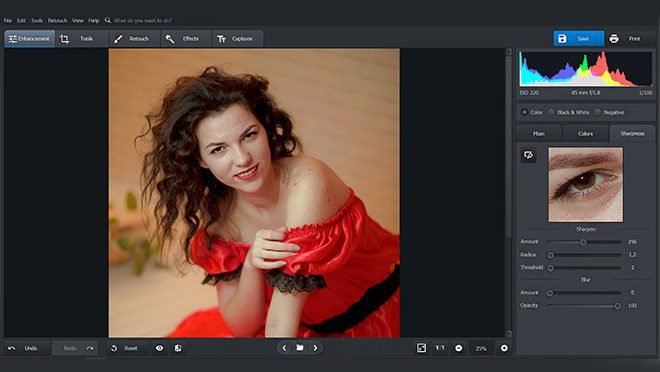
Task: Switch to the Enhancement tab
Action: click(29, 39)
